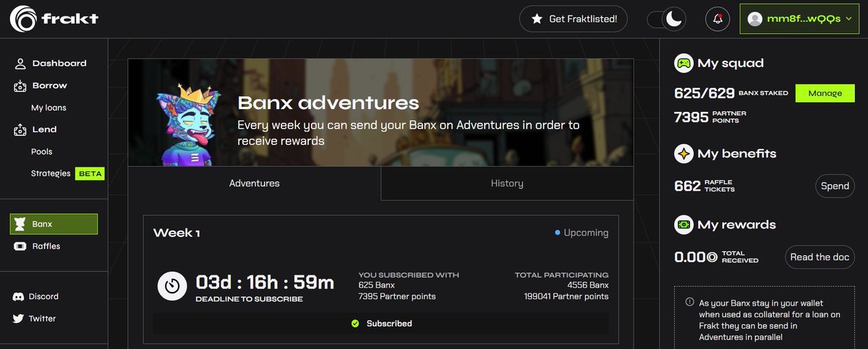Click the Banx adventures title
Viewport: 868px width, 349px height.
[x=328, y=103]
